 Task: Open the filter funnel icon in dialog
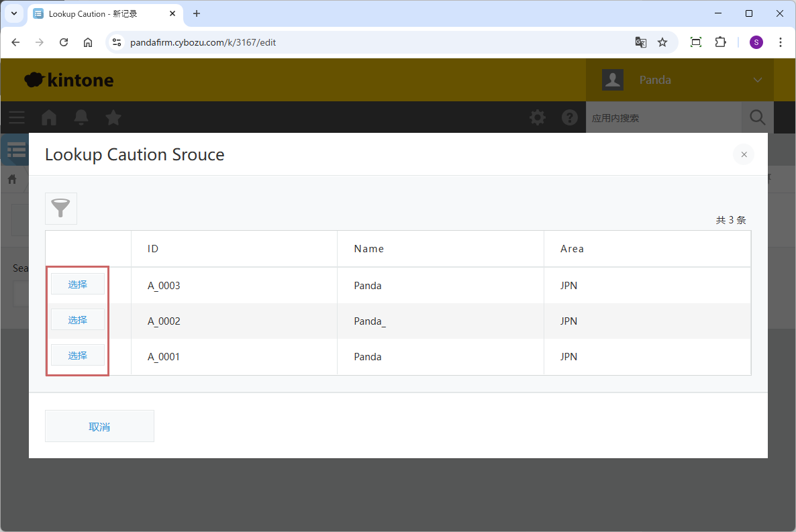click(61, 209)
